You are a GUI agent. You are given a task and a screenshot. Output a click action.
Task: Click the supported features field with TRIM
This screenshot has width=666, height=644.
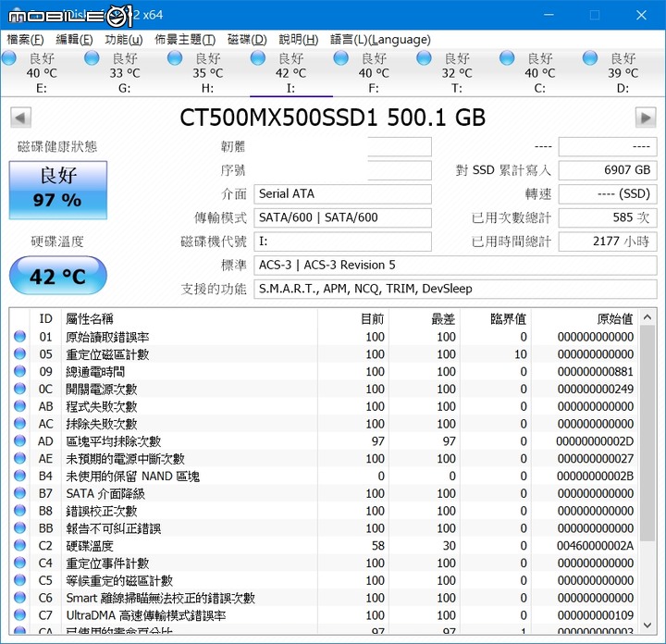click(455, 290)
